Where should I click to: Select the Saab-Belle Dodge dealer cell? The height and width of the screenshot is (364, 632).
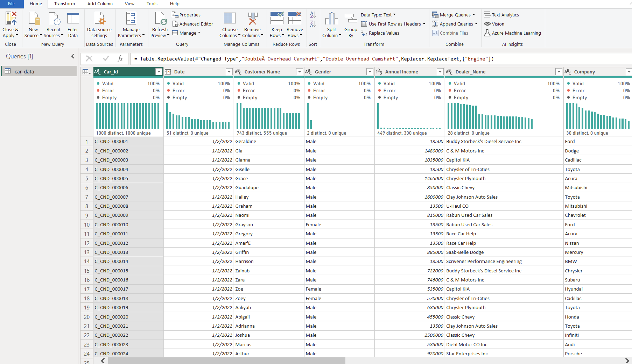point(504,252)
